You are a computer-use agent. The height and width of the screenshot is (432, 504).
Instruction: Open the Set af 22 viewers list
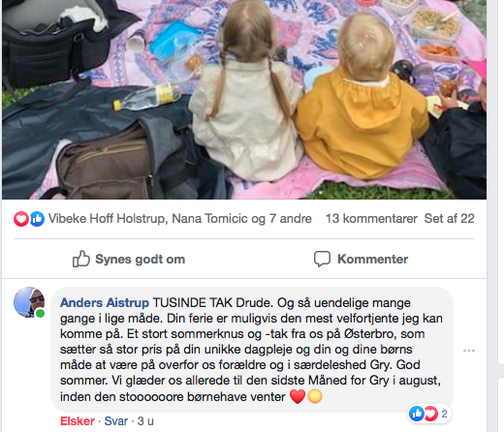[449, 219]
